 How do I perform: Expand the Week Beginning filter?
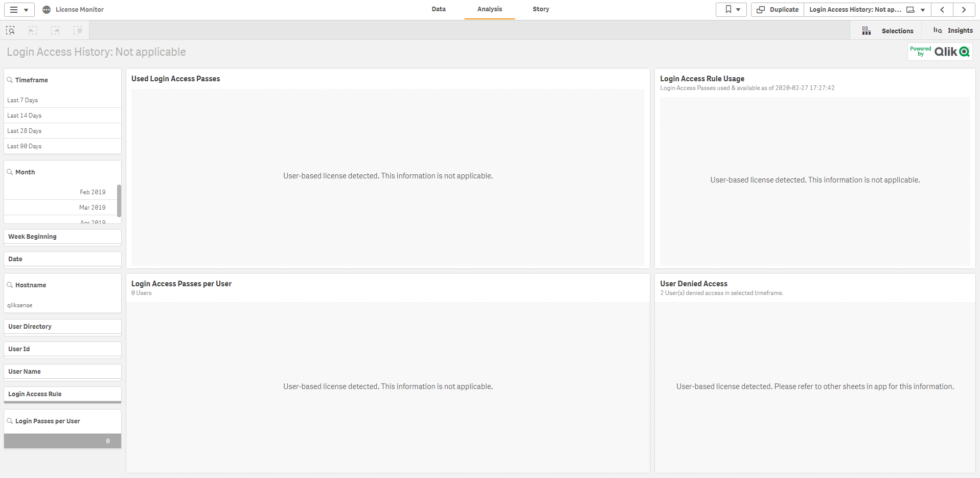pyautogui.click(x=62, y=237)
